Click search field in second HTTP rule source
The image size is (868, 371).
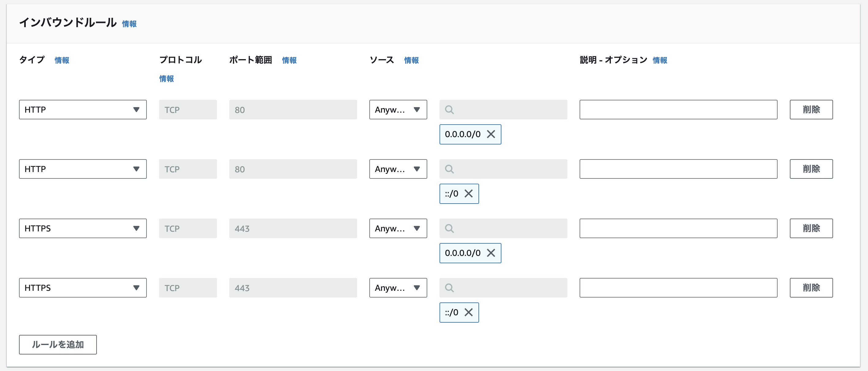[x=503, y=169]
